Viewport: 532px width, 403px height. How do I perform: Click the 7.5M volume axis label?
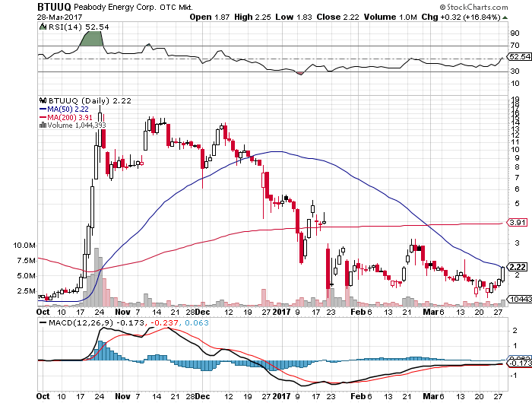click(26, 260)
